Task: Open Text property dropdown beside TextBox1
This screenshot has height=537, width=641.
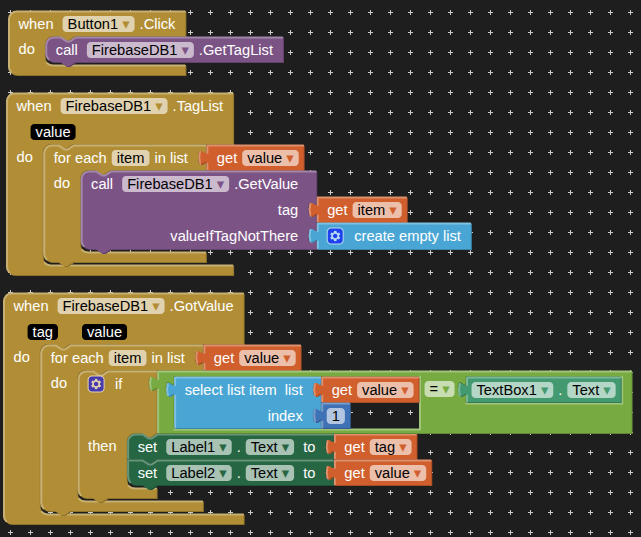Action: (x=607, y=390)
